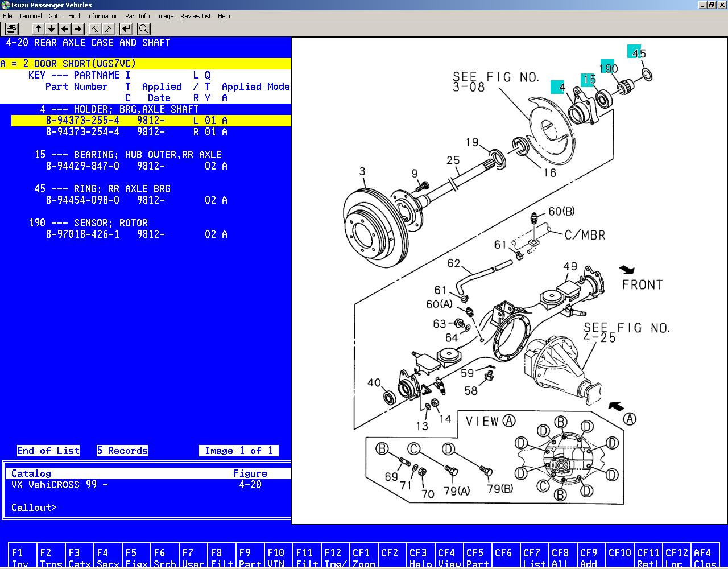Image resolution: width=728 pixels, height=569 pixels.
Task: Click the printer icon in the toolbar
Action: (11, 29)
